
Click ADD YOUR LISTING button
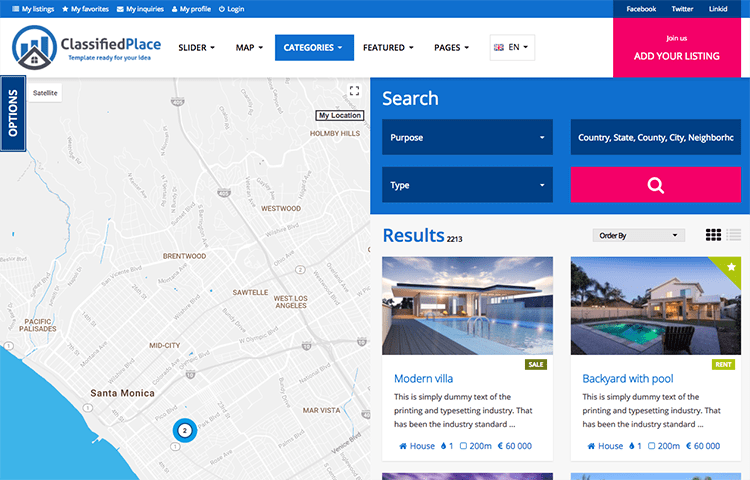[677, 48]
